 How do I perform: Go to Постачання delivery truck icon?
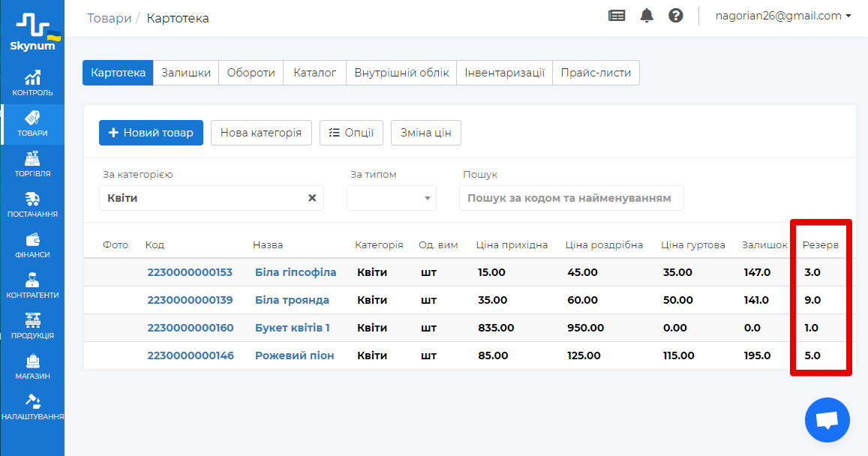click(32, 205)
